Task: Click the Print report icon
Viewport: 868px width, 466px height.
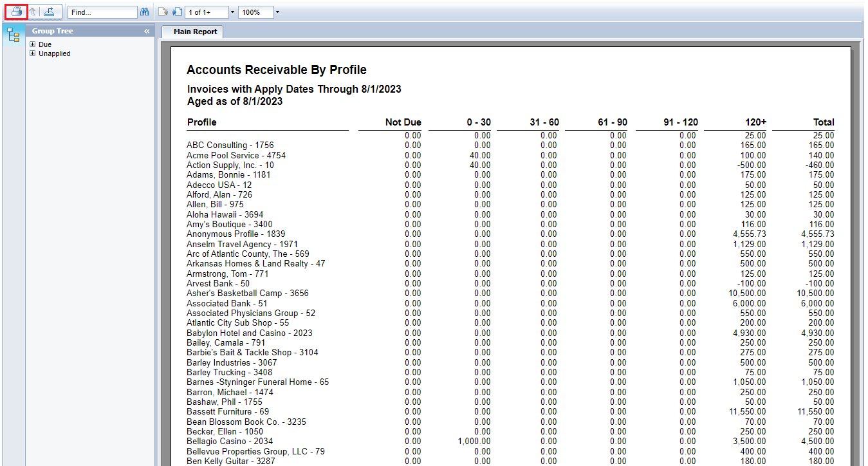Action: tap(16, 12)
